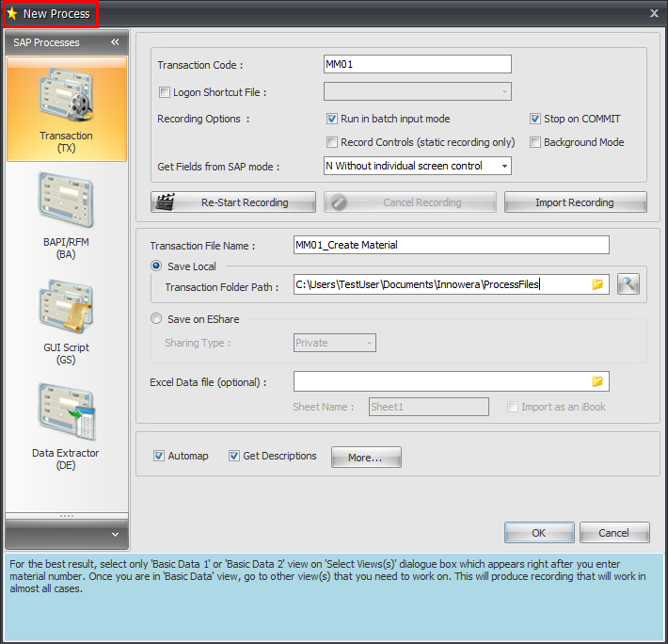
Task: Click the sidebar resize grip dots
Action: (x=67, y=516)
